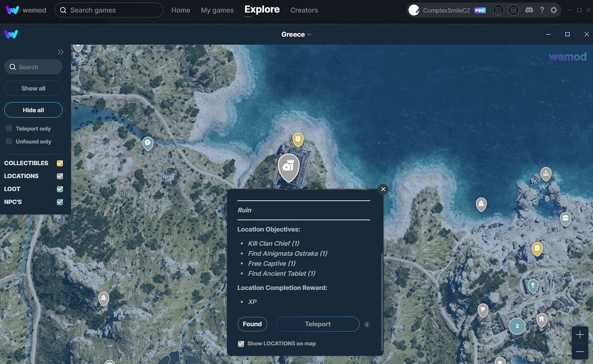Switch to the My games tab
The width and height of the screenshot is (593, 364).
217,10
